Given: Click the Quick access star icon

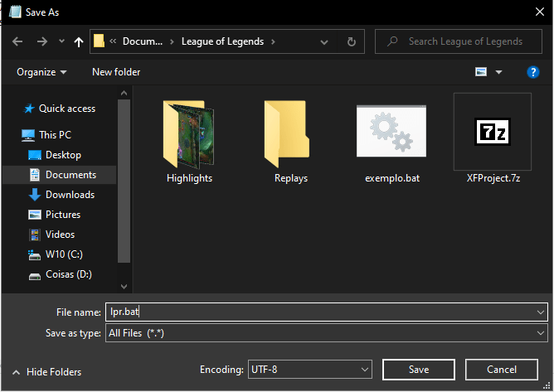Looking at the screenshot, I should [29, 109].
